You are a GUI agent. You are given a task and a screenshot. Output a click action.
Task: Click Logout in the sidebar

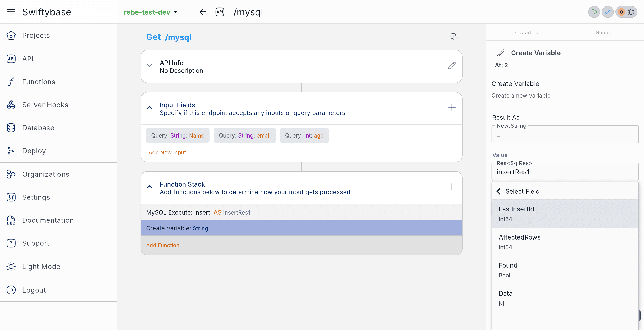click(58, 290)
